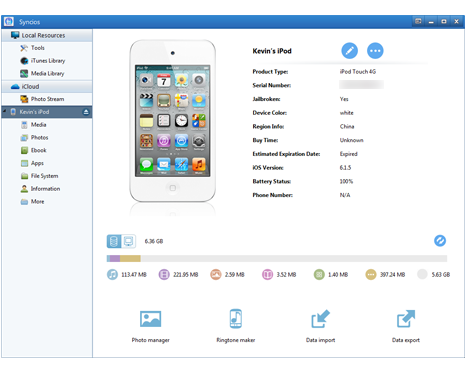Click the free space icon 5.63 GB
Image resolution: width=465 pixels, height=372 pixels.
coord(422,275)
